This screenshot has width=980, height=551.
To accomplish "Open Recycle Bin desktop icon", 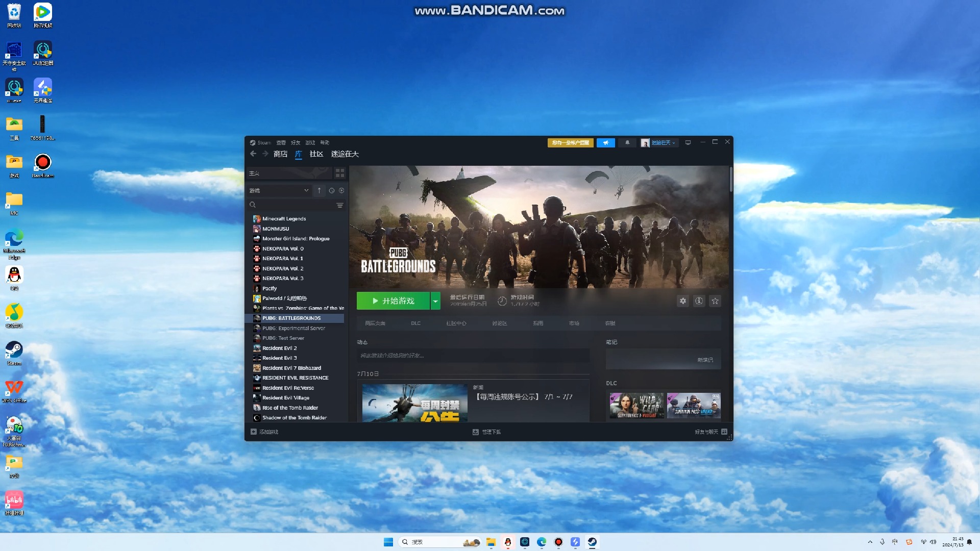I will pyautogui.click(x=14, y=15).
